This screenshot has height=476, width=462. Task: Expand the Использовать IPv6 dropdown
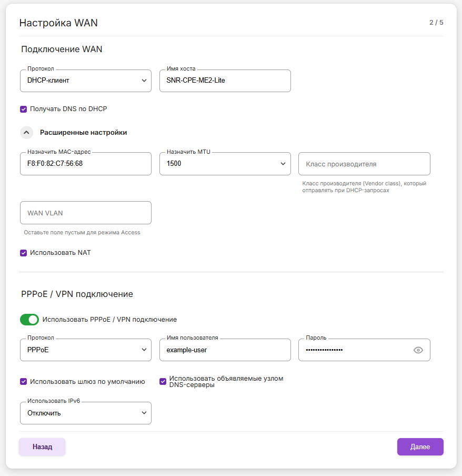click(86, 413)
